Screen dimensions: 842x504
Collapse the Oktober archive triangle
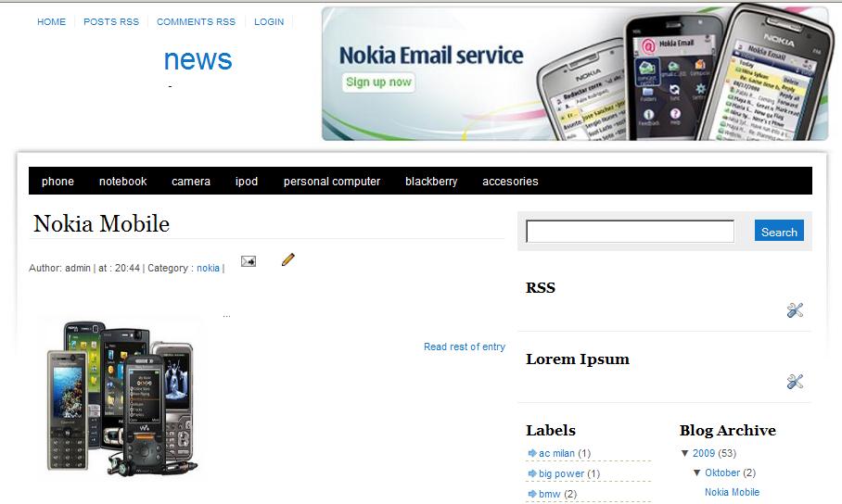pos(697,472)
